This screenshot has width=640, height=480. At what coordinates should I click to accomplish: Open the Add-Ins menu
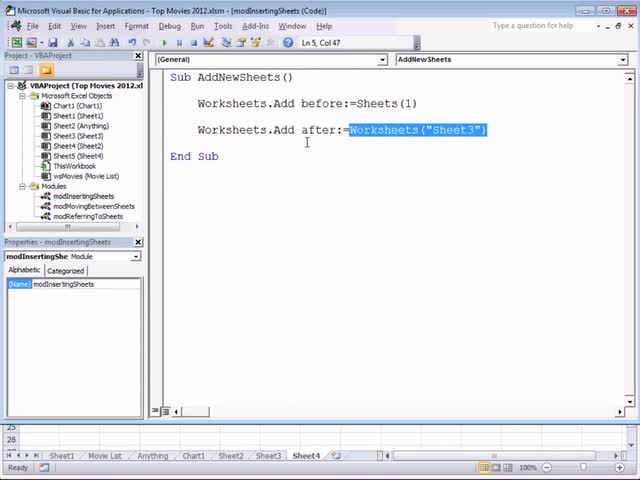256,26
